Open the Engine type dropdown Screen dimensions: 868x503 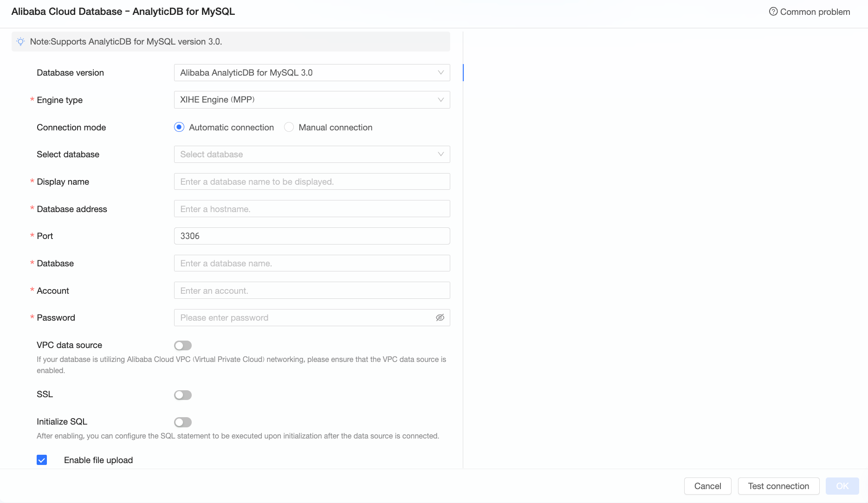(x=312, y=100)
